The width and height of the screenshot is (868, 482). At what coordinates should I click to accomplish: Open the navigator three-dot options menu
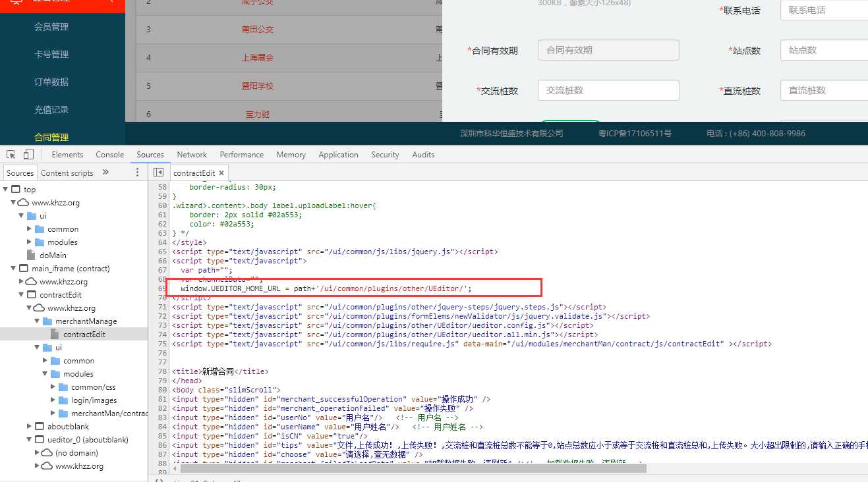coord(137,173)
